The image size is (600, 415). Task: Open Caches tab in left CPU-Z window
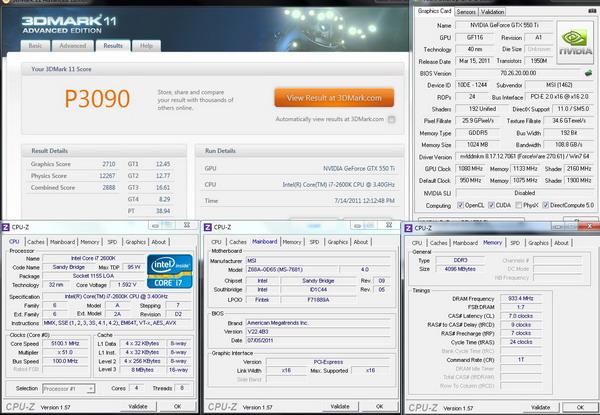point(36,242)
